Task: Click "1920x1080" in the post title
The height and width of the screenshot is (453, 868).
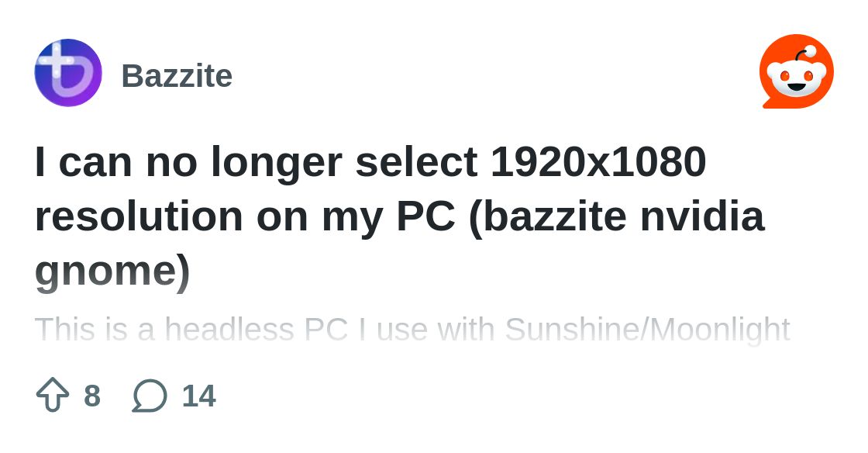Action: pos(598,162)
